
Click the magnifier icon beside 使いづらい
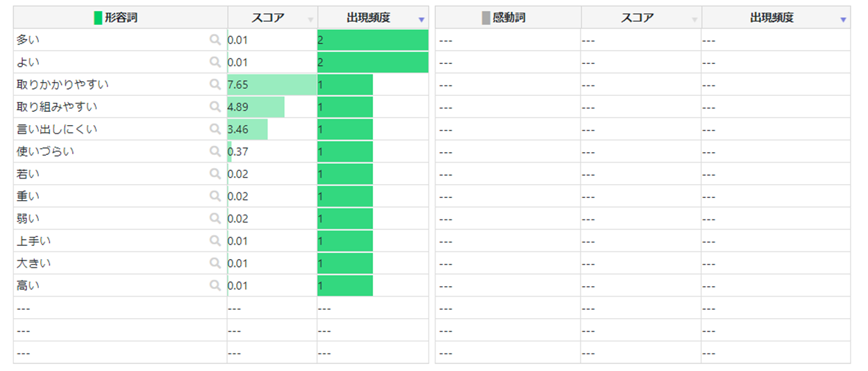[x=215, y=151]
